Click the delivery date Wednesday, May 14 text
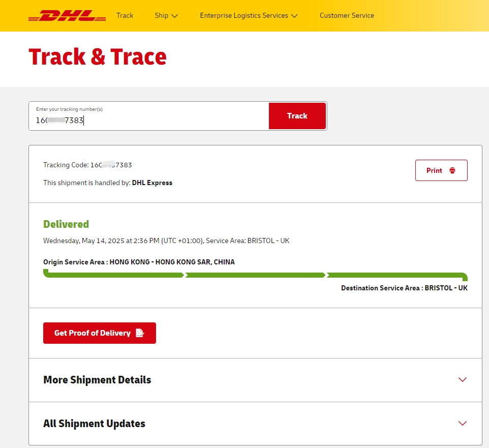Viewport: 489px width, 448px height. [166, 241]
